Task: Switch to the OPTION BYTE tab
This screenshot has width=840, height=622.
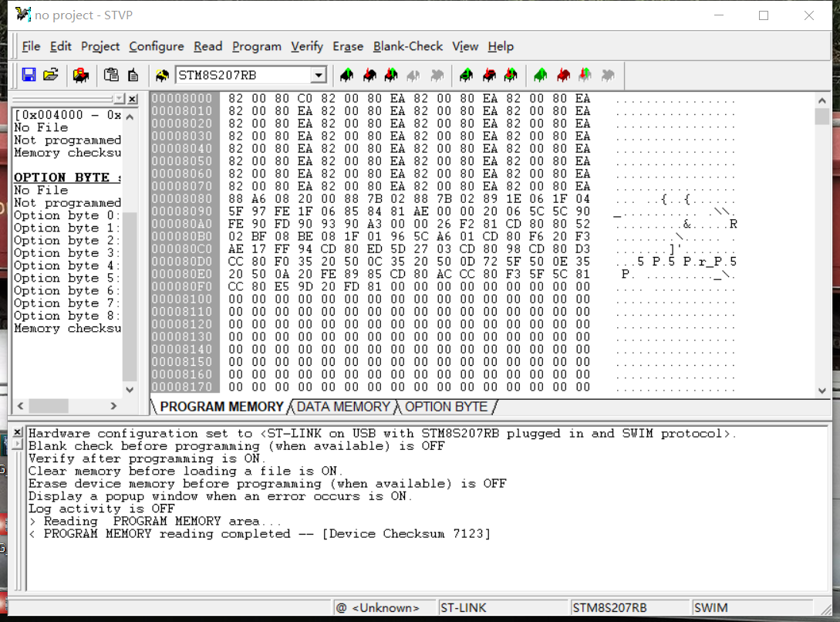Action: point(446,407)
